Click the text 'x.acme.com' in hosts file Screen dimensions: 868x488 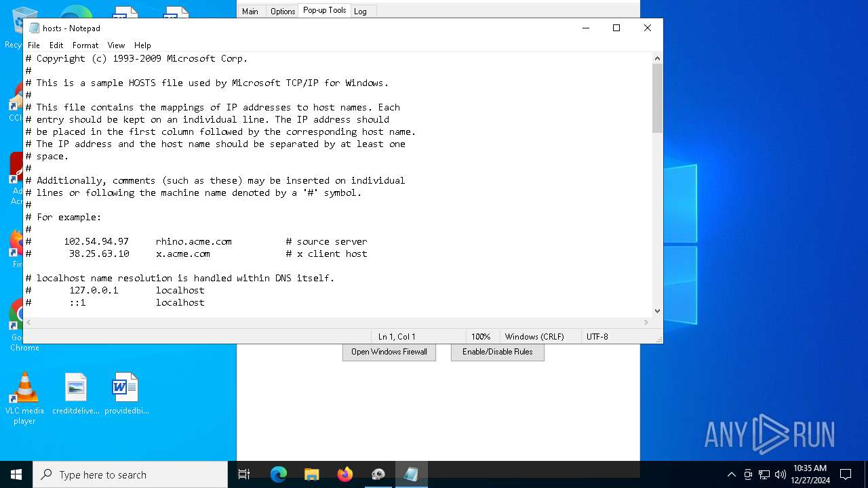(x=183, y=253)
